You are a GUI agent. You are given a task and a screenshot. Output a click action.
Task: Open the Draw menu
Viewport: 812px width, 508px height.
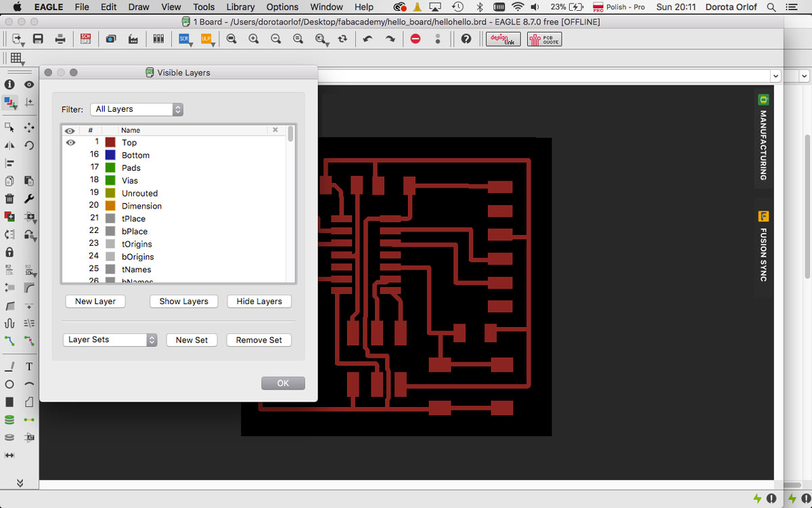pyautogui.click(x=139, y=7)
